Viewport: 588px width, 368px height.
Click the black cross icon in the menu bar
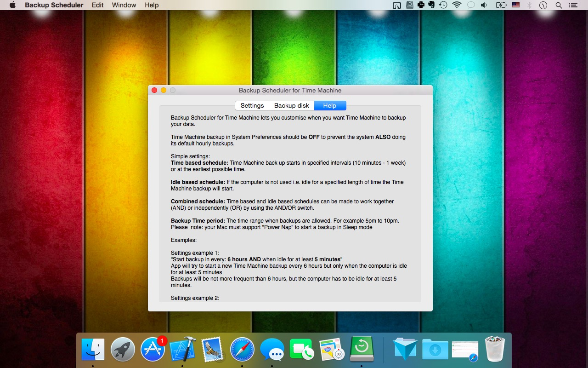pos(420,5)
